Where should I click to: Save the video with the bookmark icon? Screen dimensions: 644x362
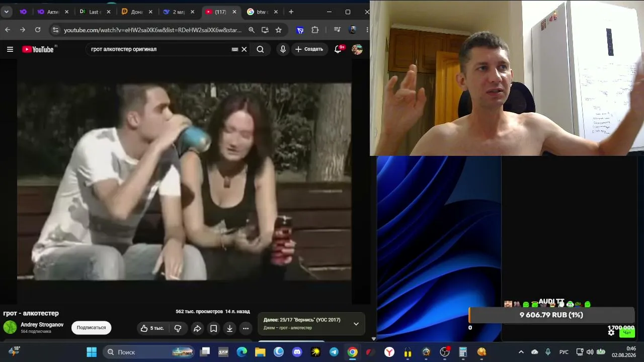click(213, 328)
